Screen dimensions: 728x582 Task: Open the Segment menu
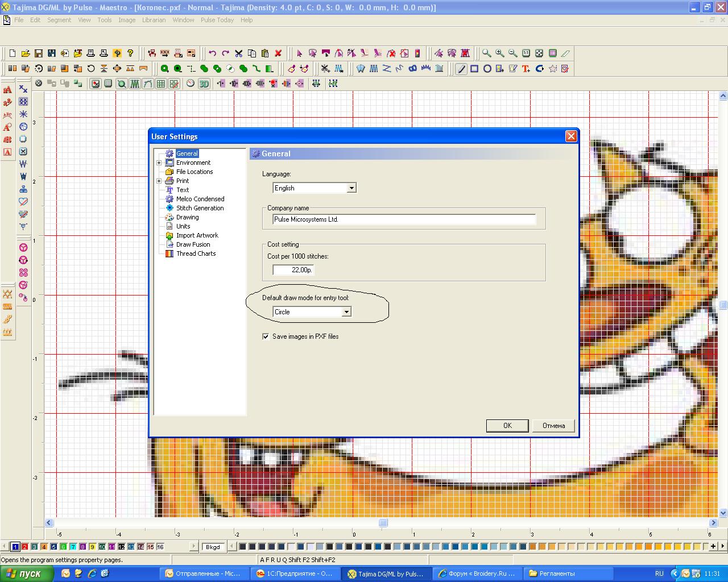point(59,20)
